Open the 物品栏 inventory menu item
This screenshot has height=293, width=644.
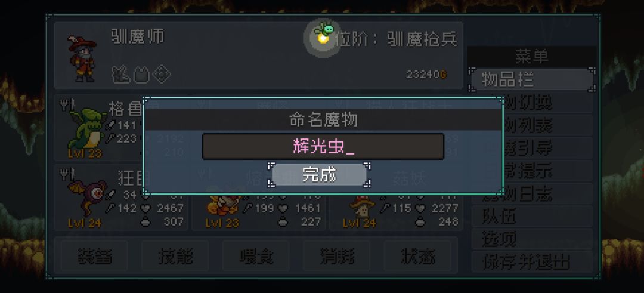click(x=532, y=79)
